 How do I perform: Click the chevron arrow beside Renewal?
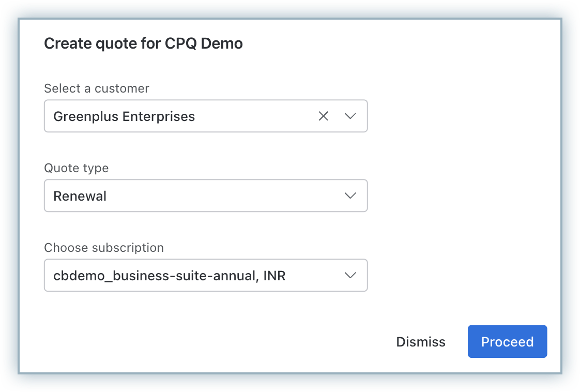tap(350, 196)
